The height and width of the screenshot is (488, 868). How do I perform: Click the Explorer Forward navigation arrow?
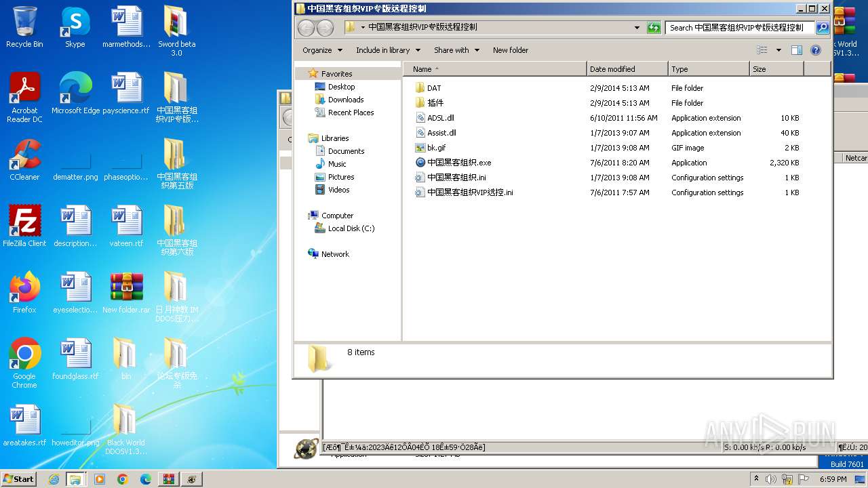click(x=325, y=28)
